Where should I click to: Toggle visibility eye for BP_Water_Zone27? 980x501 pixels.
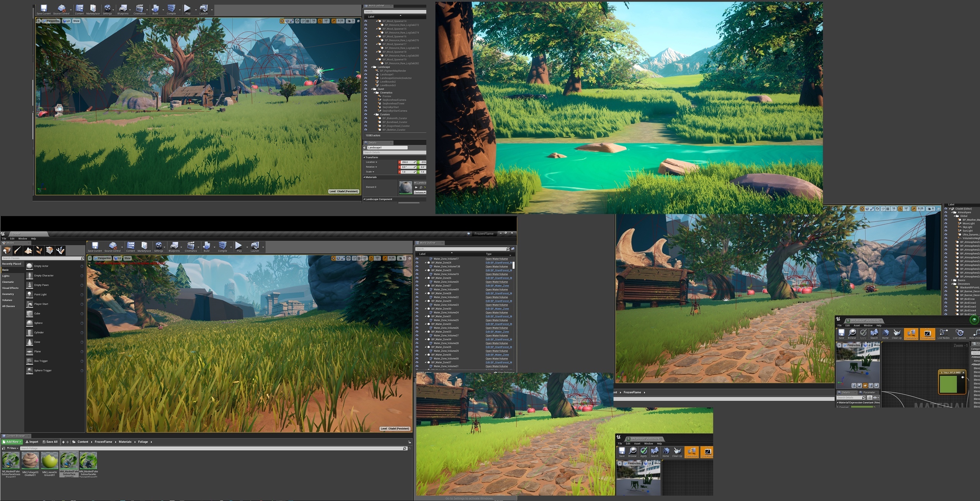pyautogui.click(x=417, y=286)
